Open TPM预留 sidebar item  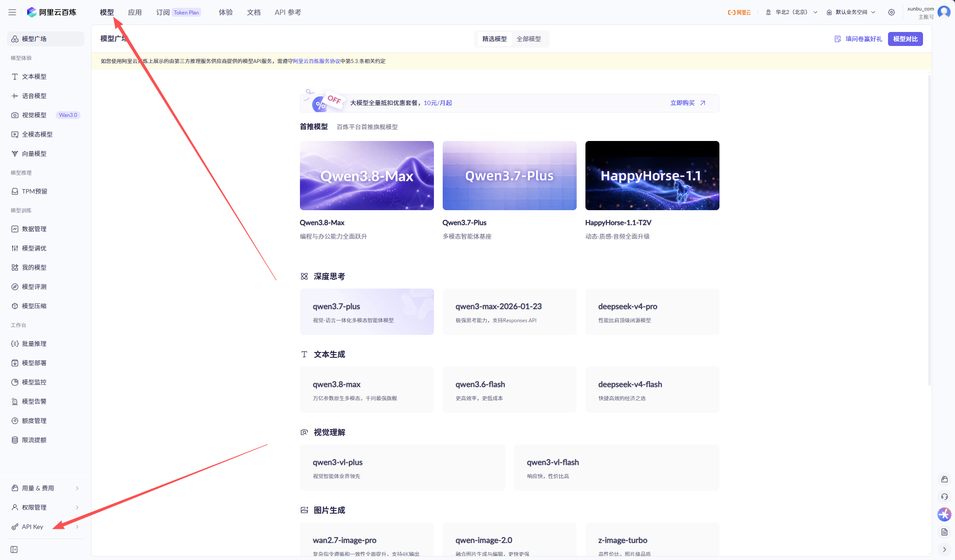coord(46,191)
